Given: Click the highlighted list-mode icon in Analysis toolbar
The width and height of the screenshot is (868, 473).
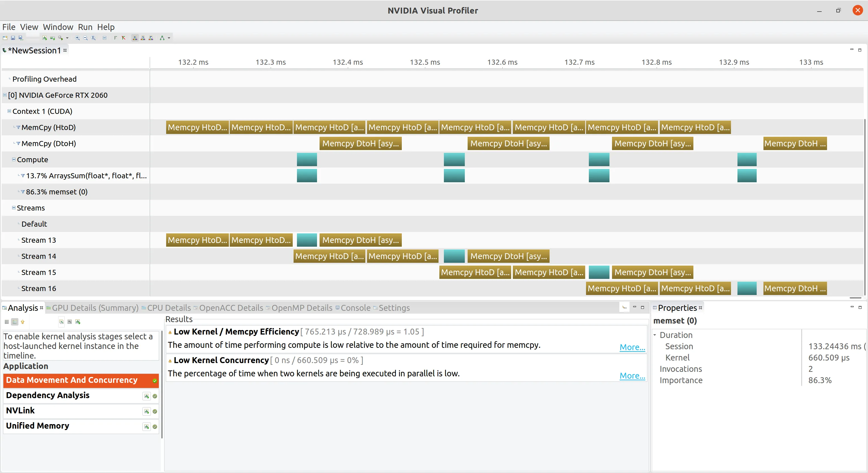Looking at the screenshot, I should pyautogui.click(x=14, y=322).
